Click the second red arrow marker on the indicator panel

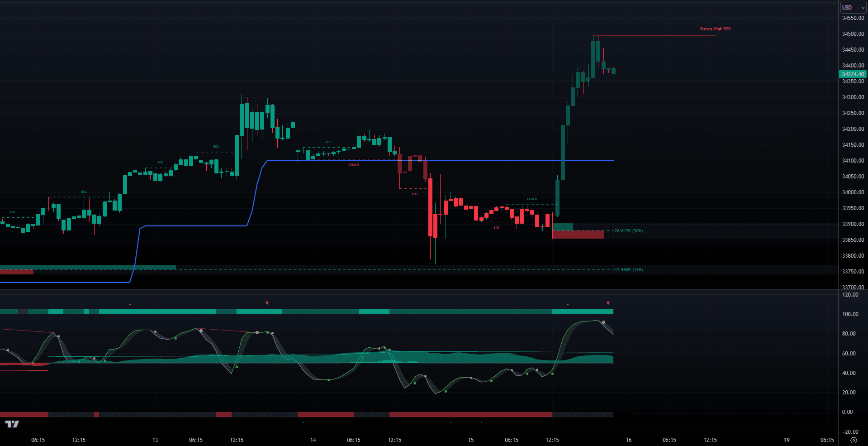[x=608, y=303]
